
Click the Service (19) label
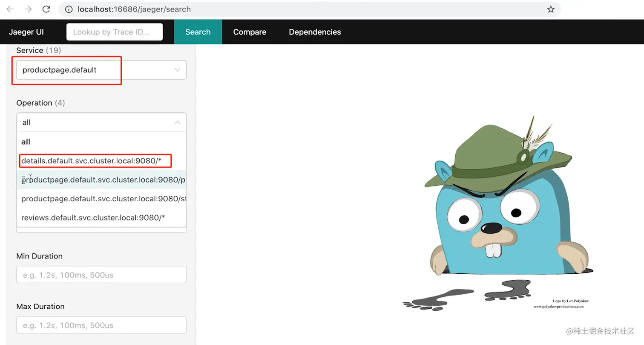point(38,50)
